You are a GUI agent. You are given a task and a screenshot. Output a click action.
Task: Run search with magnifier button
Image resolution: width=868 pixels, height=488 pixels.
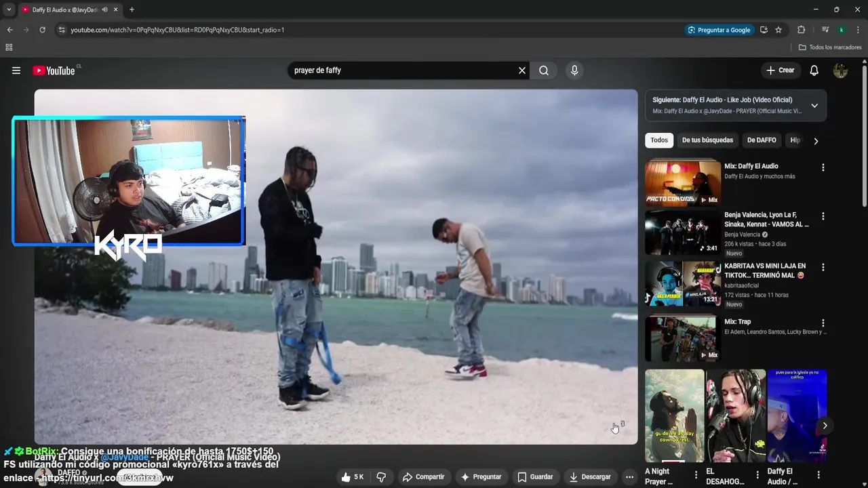click(544, 70)
